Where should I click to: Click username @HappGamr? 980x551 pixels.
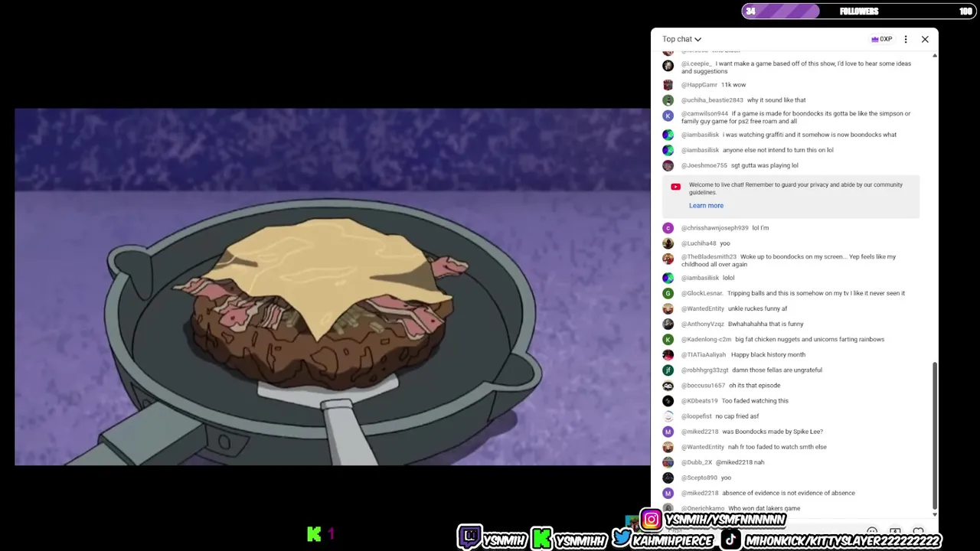click(699, 85)
